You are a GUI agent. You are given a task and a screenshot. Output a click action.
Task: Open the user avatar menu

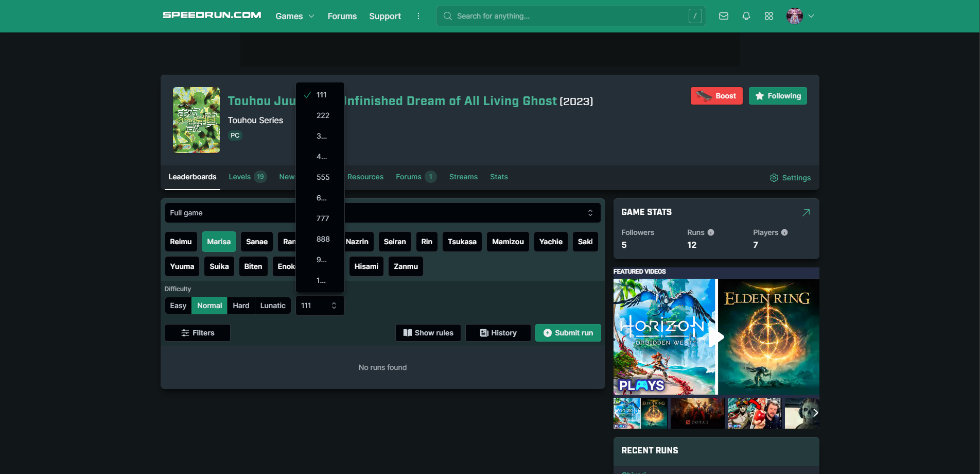click(x=795, y=16)
